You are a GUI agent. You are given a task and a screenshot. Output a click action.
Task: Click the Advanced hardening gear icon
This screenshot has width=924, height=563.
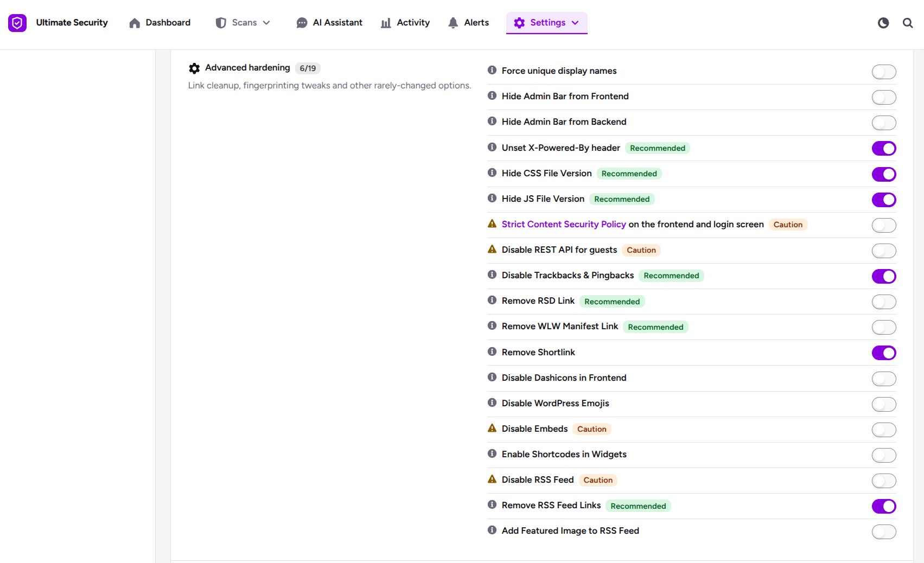pos(194,68)
